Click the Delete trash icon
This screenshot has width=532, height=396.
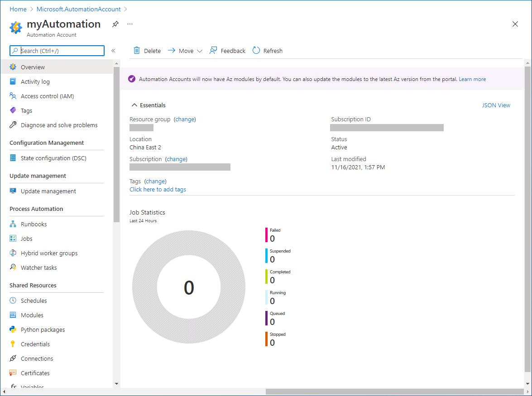pyautogui.click(x=137, y=51)
